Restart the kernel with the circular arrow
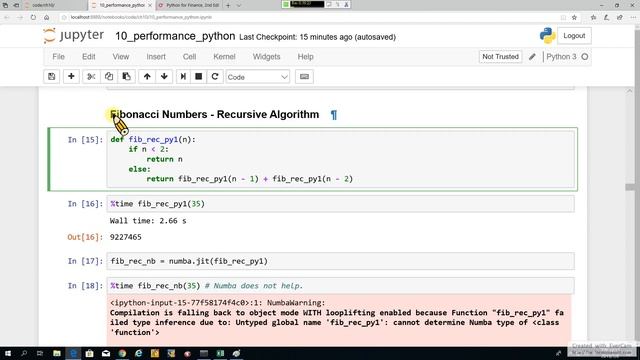 (215, 77)
